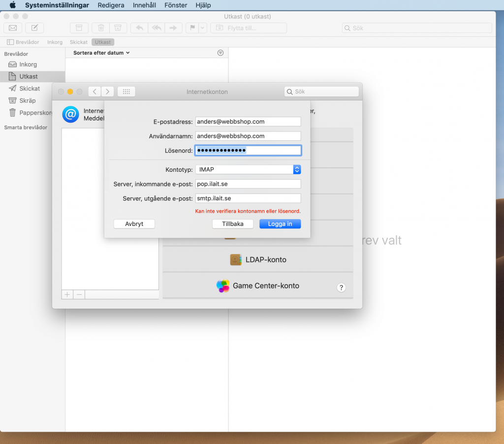Click the forward arrow icon
This screenshot has width=504, height=444.
[174, 28]
